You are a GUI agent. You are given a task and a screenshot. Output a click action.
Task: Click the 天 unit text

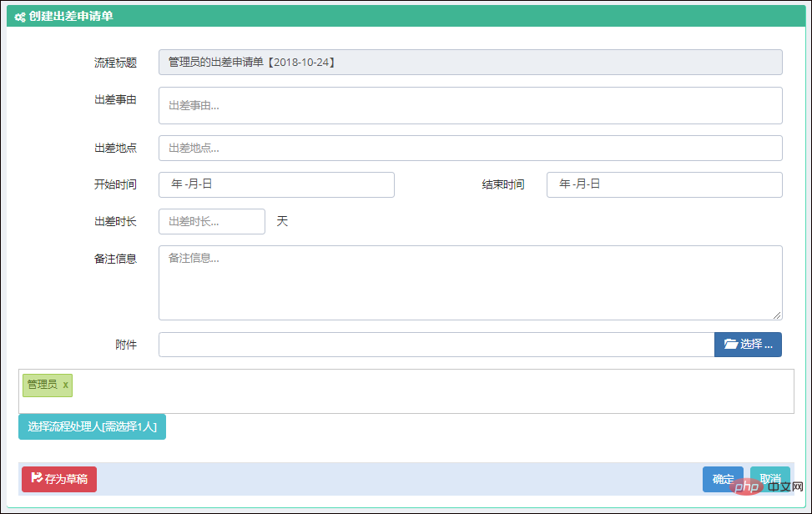(282, 222)
